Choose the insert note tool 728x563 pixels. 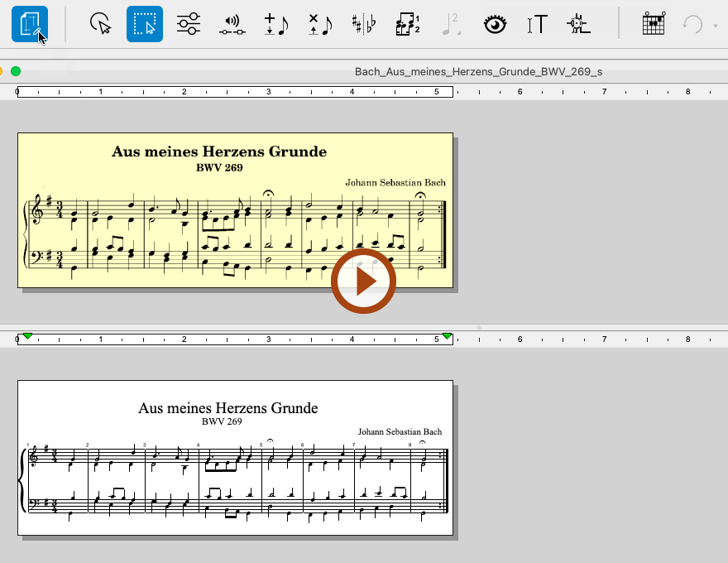tap(276, 24)
